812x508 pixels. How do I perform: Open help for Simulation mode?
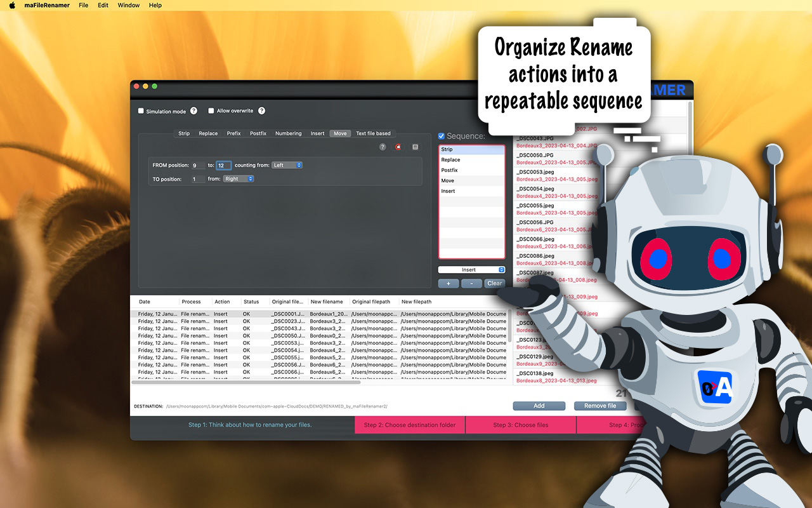[x=194, y=111]
